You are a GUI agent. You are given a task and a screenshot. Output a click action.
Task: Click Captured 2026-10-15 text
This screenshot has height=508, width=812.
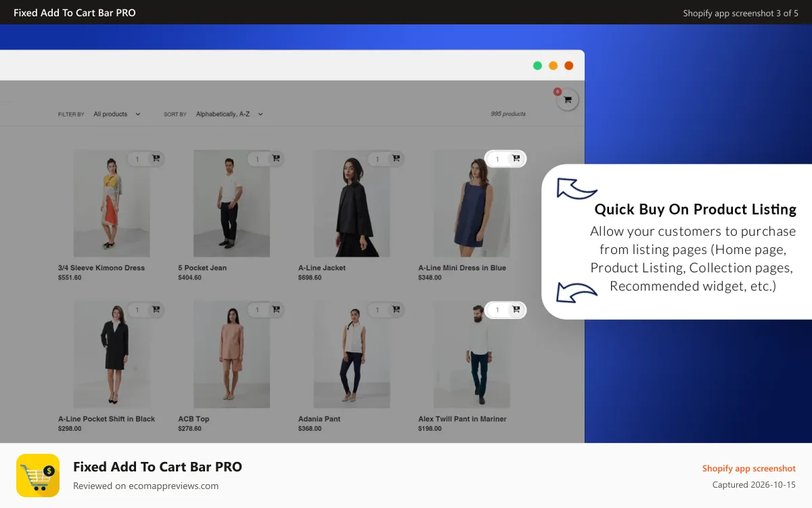754,485
